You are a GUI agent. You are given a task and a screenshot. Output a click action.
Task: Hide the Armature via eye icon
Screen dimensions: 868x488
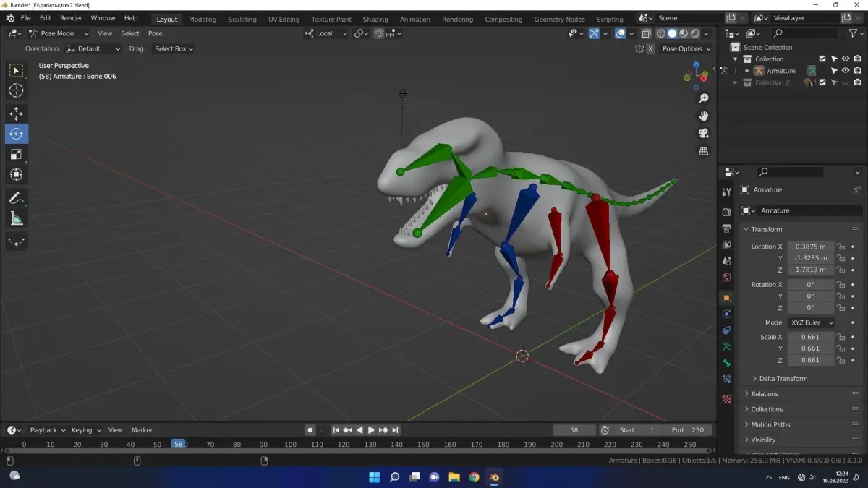(846, 71)
